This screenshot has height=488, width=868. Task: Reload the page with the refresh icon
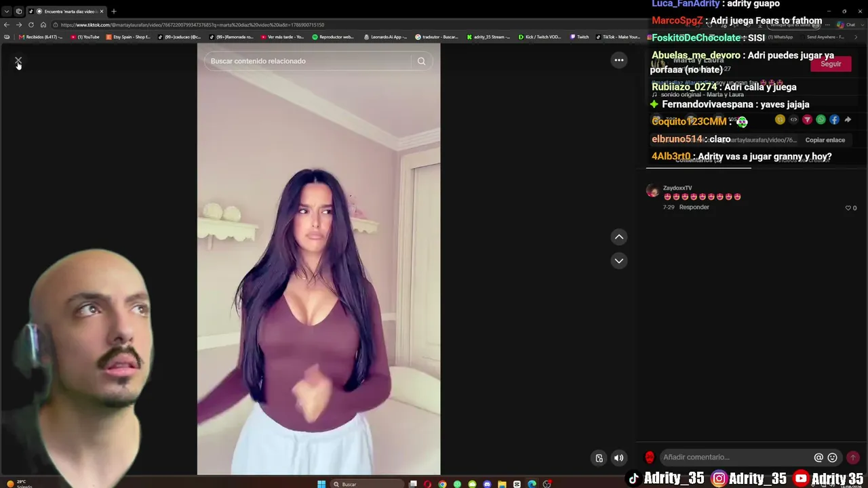click(31, 25)
